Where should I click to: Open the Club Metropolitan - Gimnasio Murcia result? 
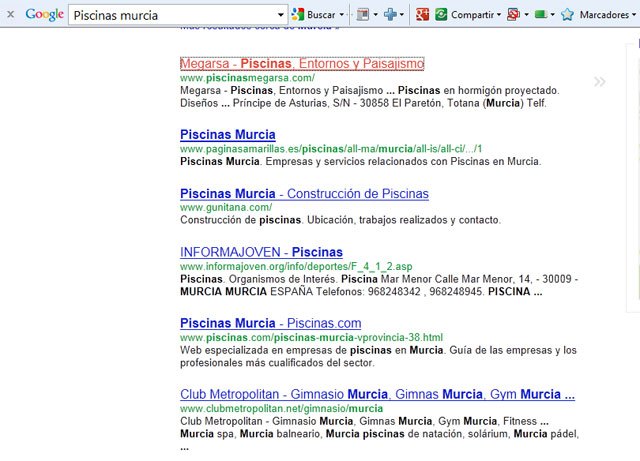tap(378, 394)
